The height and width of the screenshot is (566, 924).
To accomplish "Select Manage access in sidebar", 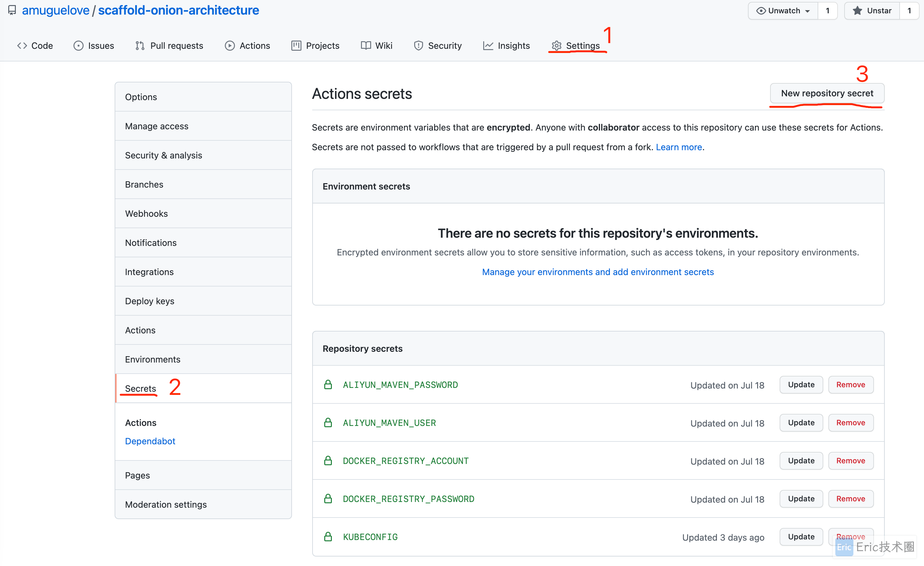I will [203, 126].
